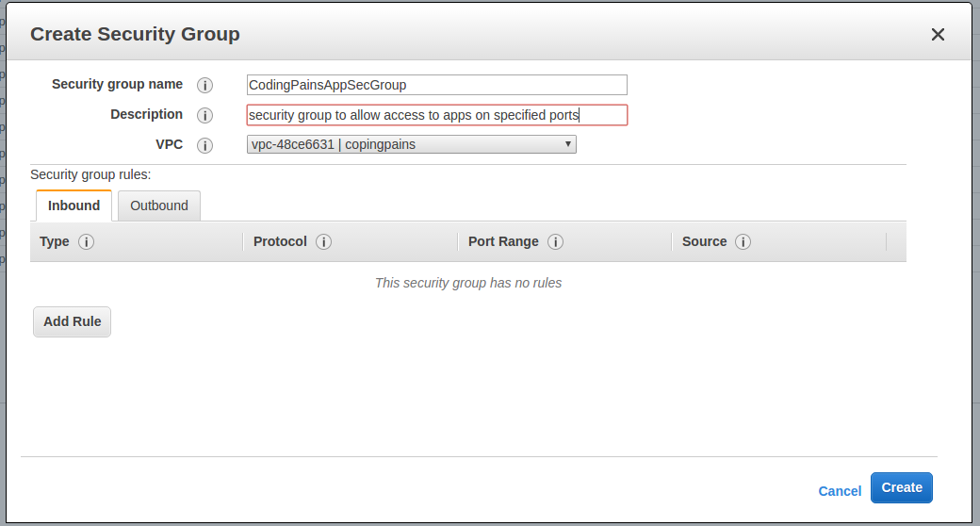The image size is (980, 526).
Task: Click the Port Range column header
Action: pyautogui.click(x=503, y=241)
